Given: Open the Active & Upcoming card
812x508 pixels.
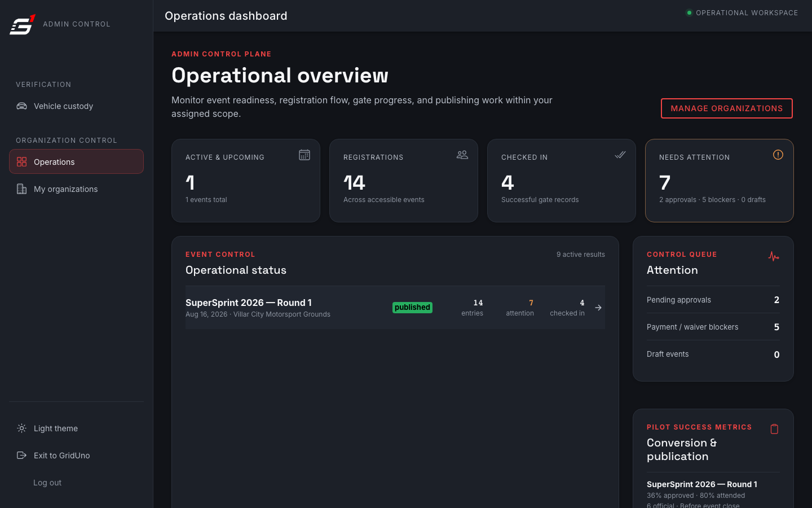Looking at the screenshot, I should coord(246,181).
